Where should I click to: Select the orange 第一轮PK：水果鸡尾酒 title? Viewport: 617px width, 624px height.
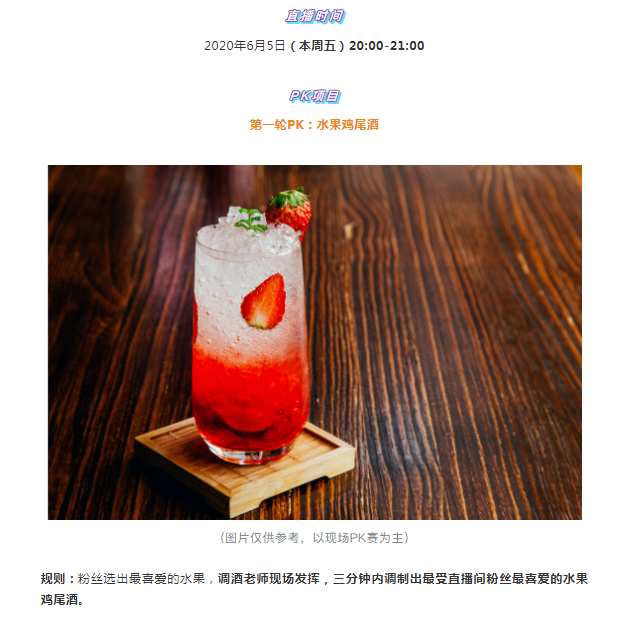pos(314,125)
